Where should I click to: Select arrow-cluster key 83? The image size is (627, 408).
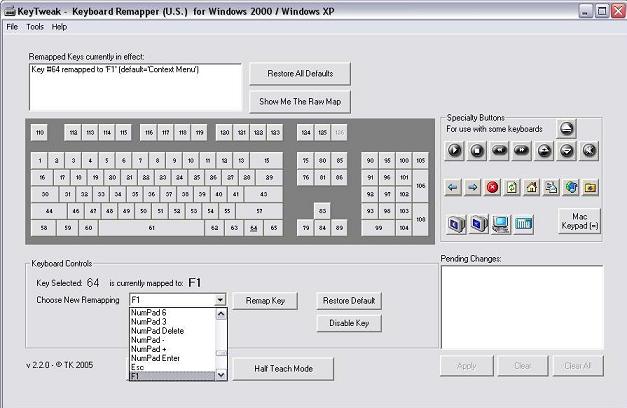tap(322, 211)
